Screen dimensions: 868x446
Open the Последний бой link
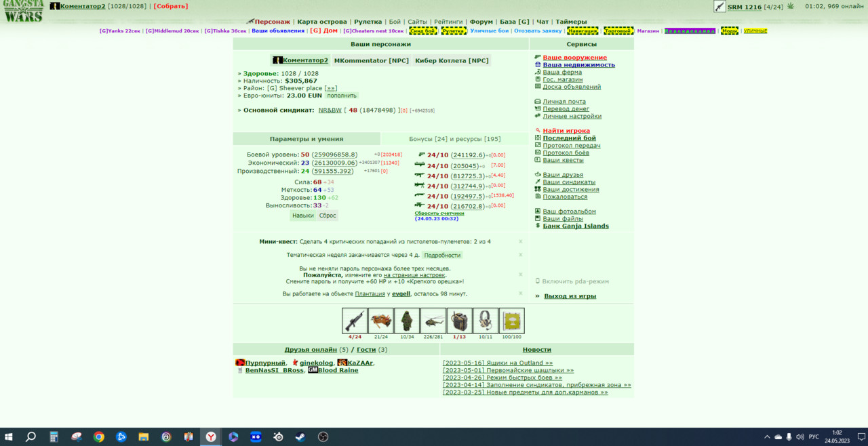click(x=570, y=138)
